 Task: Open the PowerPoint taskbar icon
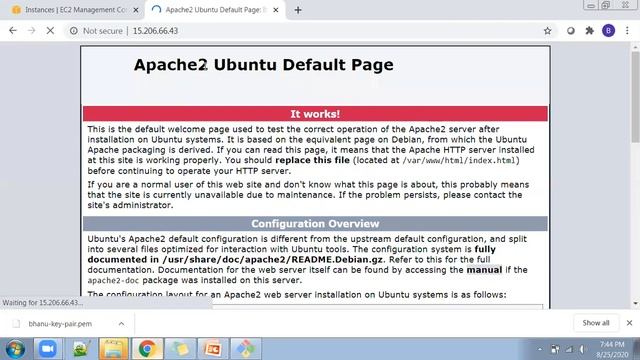click(x=213, y=349)
